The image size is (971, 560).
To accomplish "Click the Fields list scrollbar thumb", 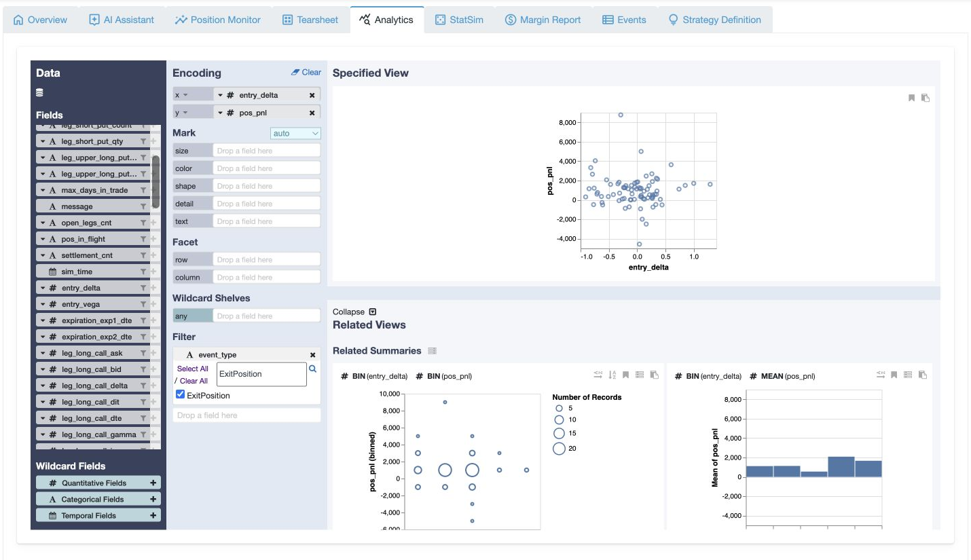I will 155,182.
